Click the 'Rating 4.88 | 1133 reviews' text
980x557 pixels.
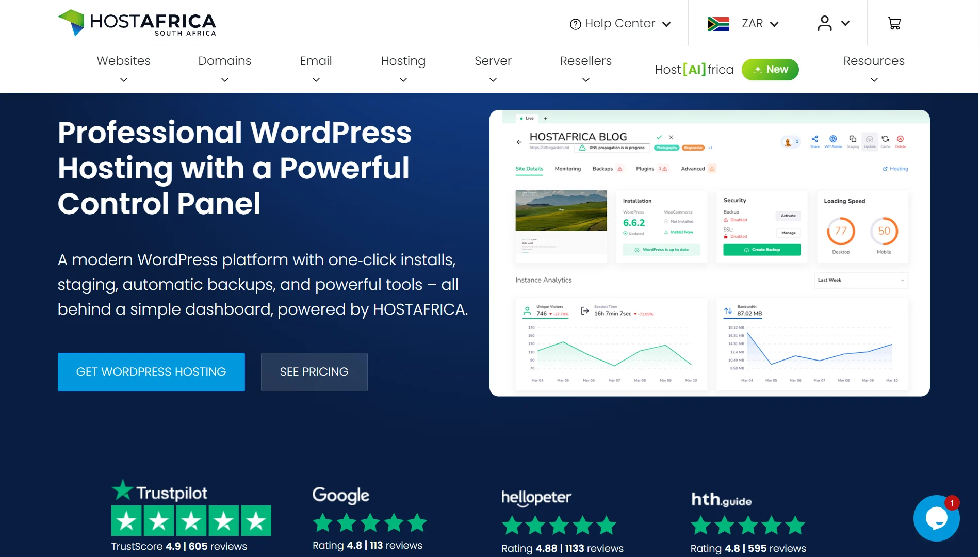click(562, 548)
